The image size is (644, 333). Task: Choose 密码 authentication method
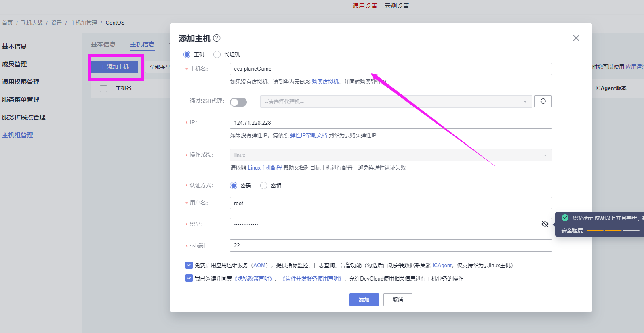pyautogui.click(x=234, y=186)
